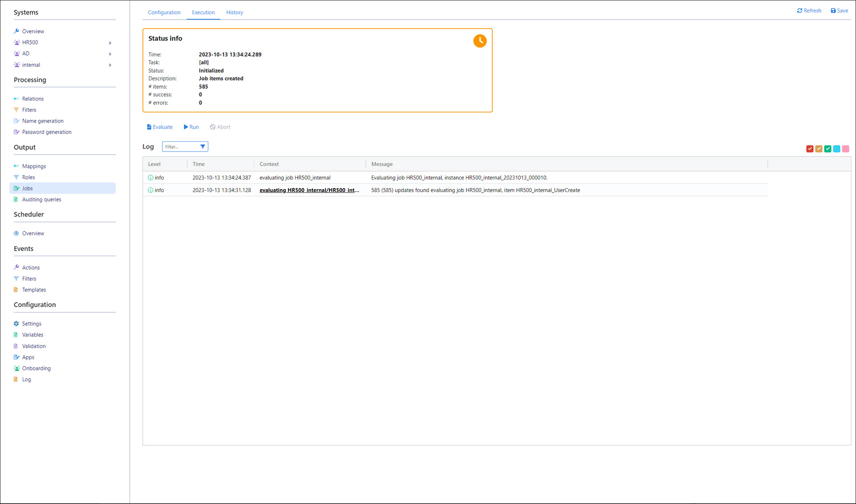This screenshot has width=856, height=504.
Task: Click the Refresh icon at top right
Action: click(x=799, y=11)
